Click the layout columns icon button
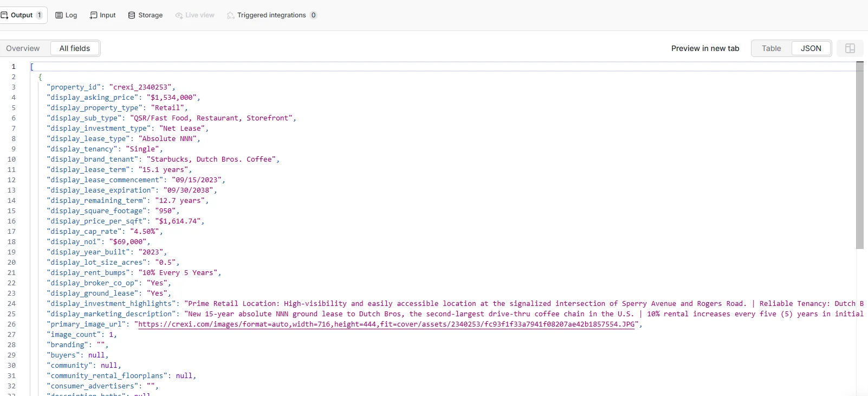 click(x=850, y=48)
